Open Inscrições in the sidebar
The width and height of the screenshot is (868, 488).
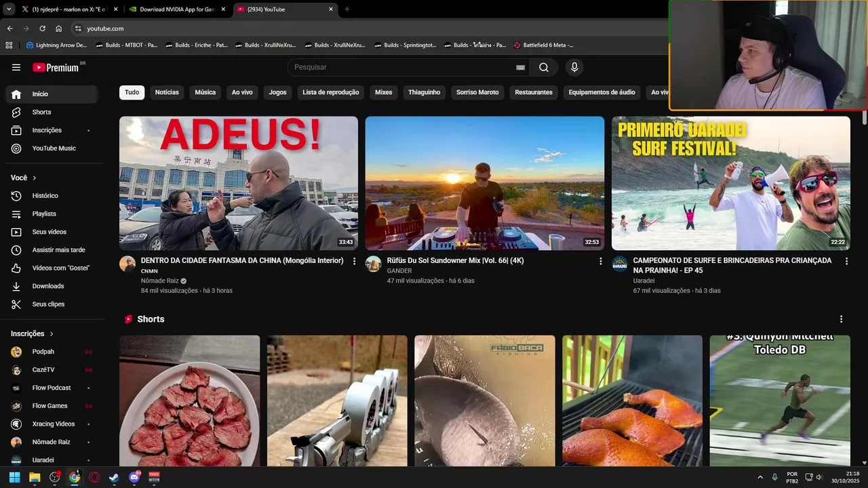52,130
